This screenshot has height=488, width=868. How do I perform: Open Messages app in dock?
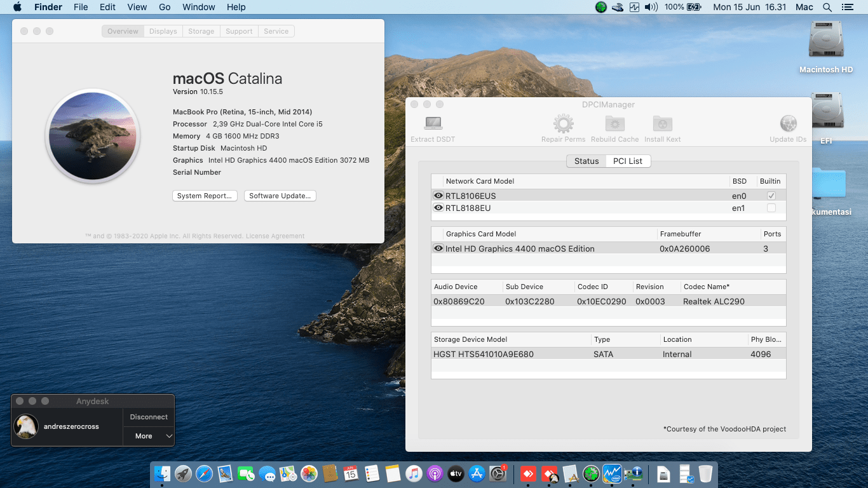click(x=267, y=473)
